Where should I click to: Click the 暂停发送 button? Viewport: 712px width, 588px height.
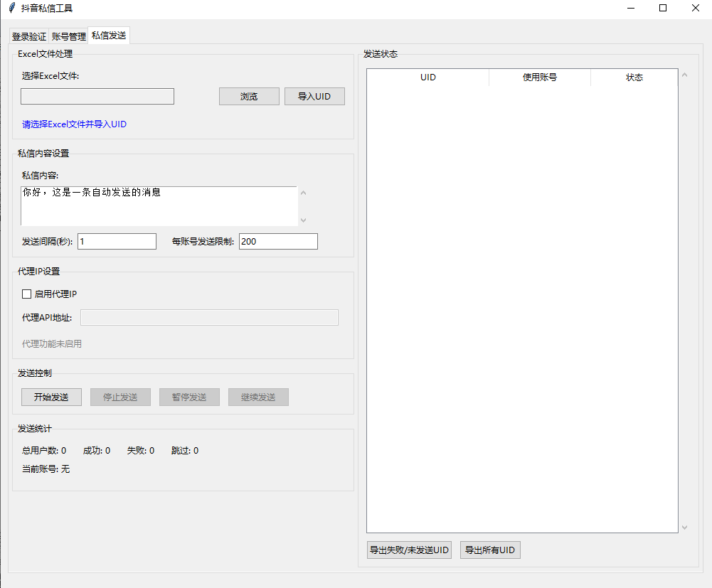188,397
